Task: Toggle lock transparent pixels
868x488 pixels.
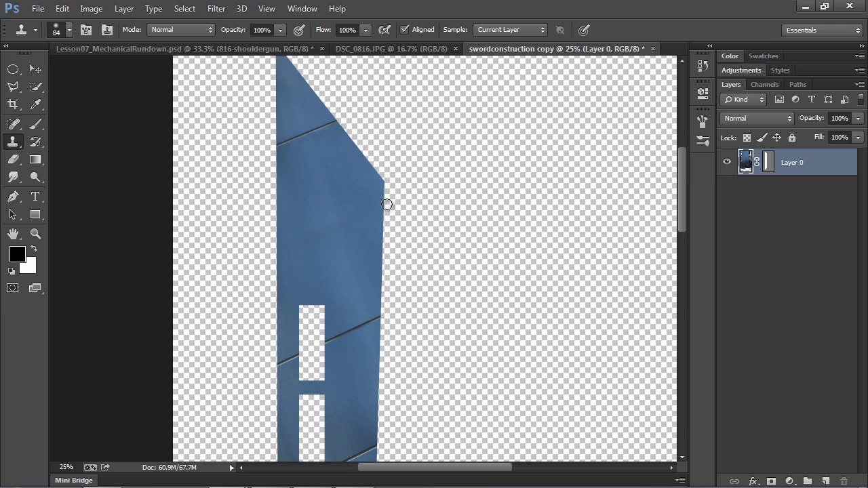Action: click(747, 138)
